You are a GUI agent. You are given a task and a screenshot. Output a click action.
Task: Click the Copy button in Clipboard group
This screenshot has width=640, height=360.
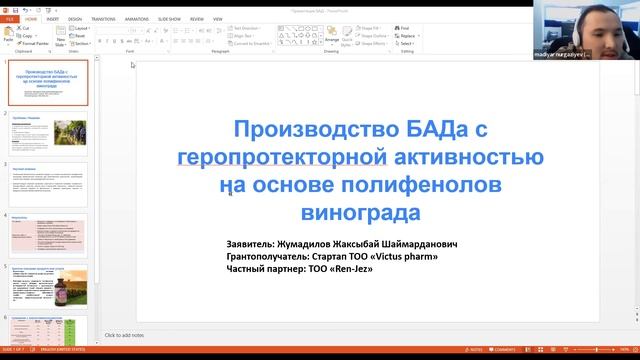pyautogui.click(x=25, y=36)
